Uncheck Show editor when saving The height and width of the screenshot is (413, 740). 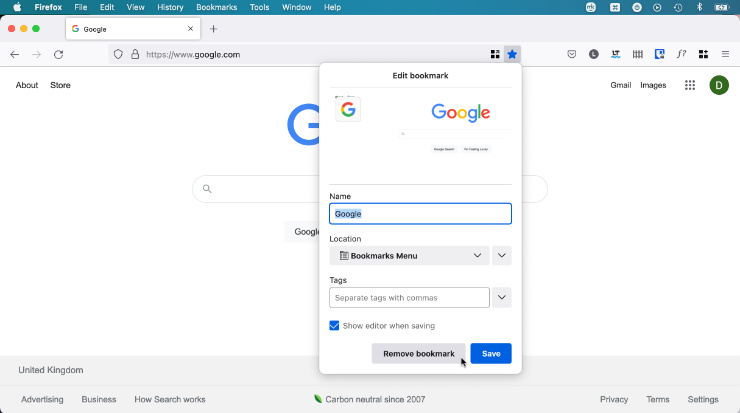tap(334, 326)
